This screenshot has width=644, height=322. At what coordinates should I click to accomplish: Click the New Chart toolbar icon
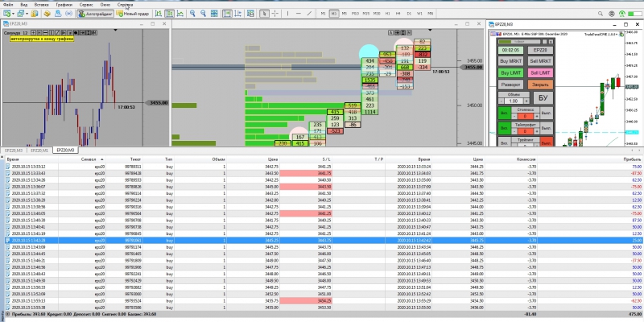(6, 14)
